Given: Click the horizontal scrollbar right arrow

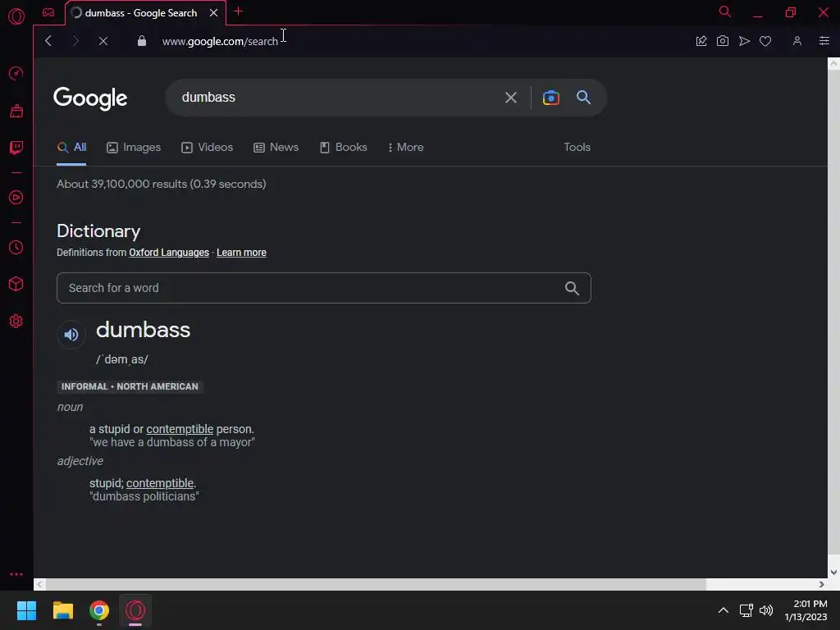Looking at the screenshot, I should [821, 584].
